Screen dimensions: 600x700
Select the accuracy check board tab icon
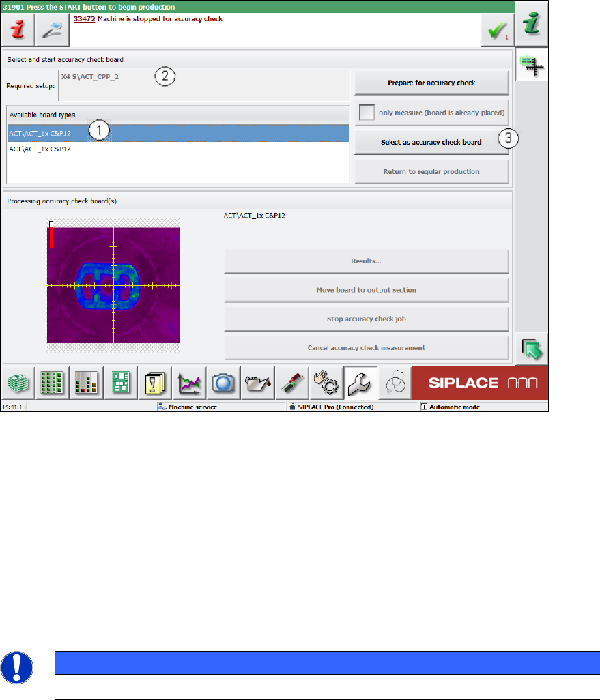tap(532, 65)
